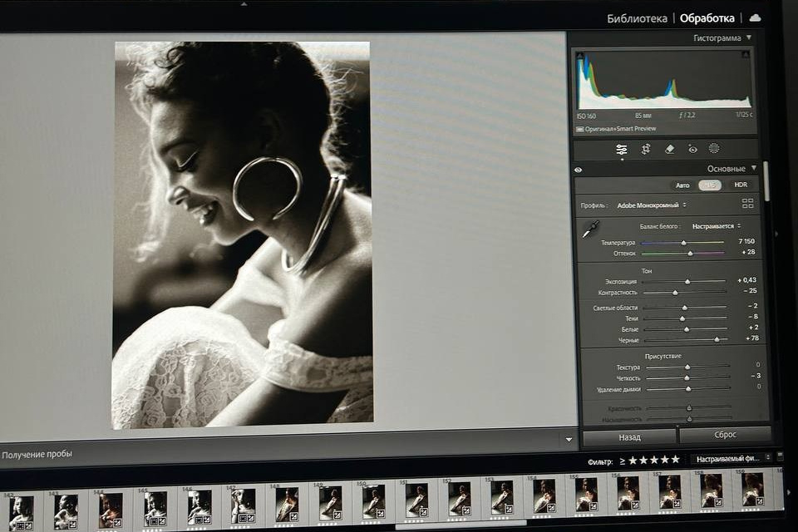Click the Сброс button
Screen dimensions: 798x532
[x=725, y=436]
